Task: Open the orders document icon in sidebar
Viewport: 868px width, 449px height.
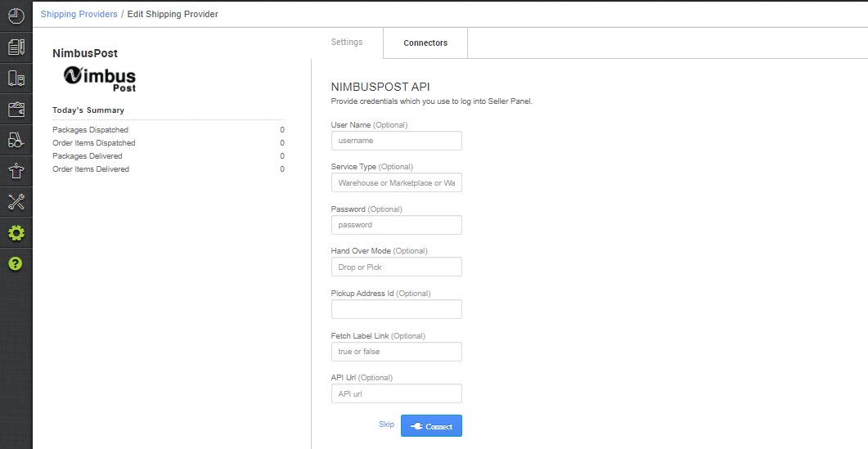Action: [x=16, y=47]
